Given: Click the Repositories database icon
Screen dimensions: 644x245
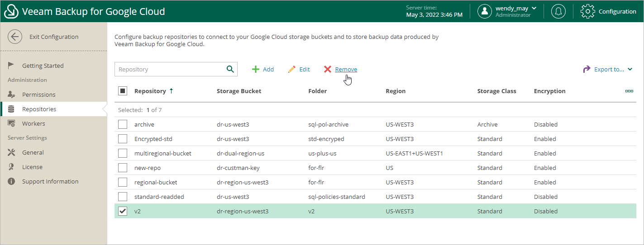Looking at the screenshot, I should (12, 109).
